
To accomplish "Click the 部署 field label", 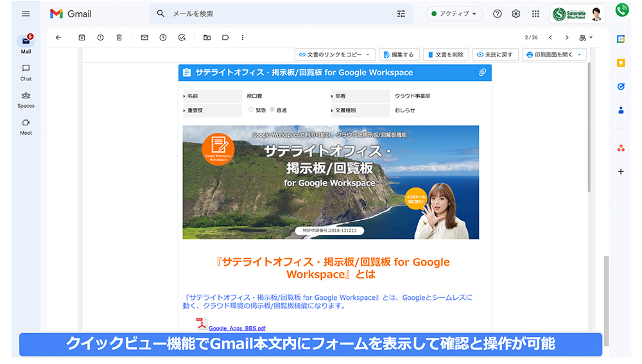I will coord(360,96).
